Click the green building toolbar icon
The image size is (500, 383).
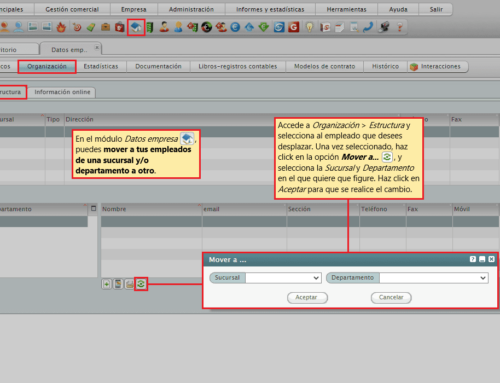pyautogui.click(x=150, y=27)
